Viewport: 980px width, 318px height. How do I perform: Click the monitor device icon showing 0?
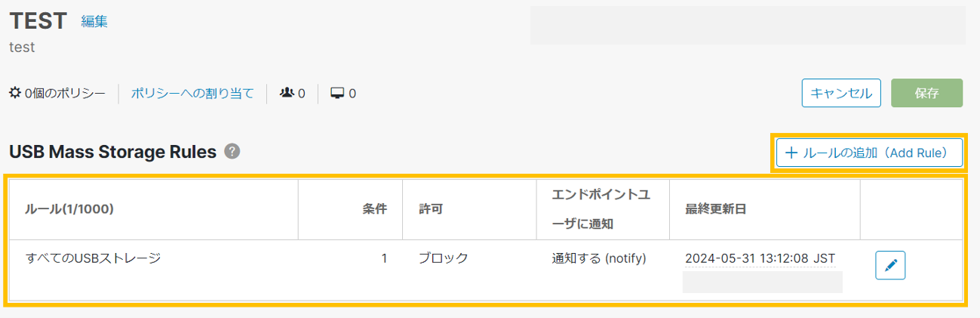click(x=337, y=94)
